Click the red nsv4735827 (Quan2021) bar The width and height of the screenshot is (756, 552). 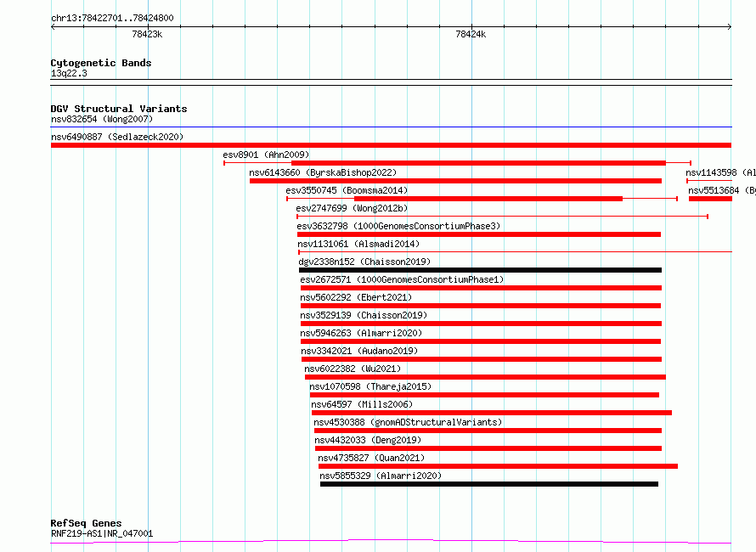[498, 466]
